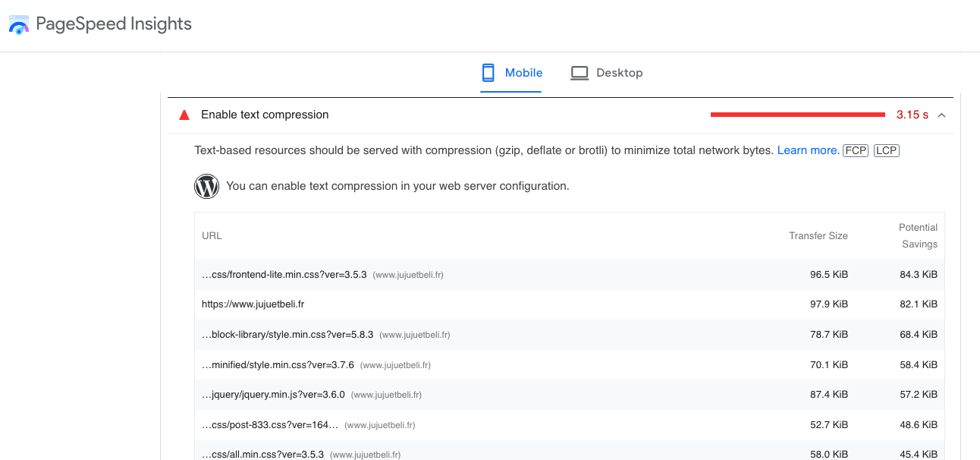Click the mobile phone icon in tabs

(488, 73)
